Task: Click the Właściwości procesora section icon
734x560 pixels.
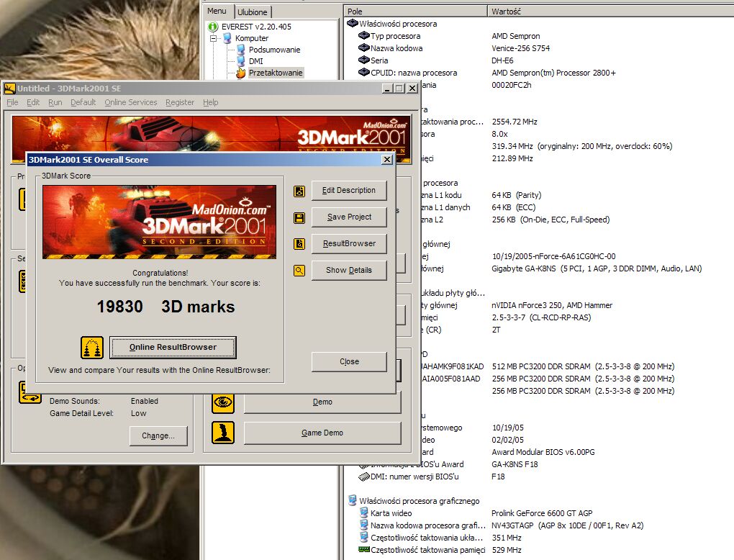Action: pos(353,24)
